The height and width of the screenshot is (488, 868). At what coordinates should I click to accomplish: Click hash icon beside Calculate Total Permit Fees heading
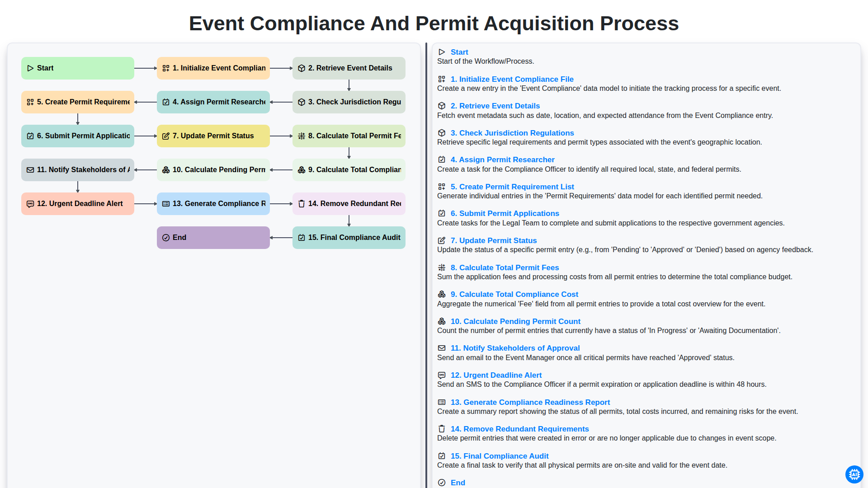click(x=442, y=267)
